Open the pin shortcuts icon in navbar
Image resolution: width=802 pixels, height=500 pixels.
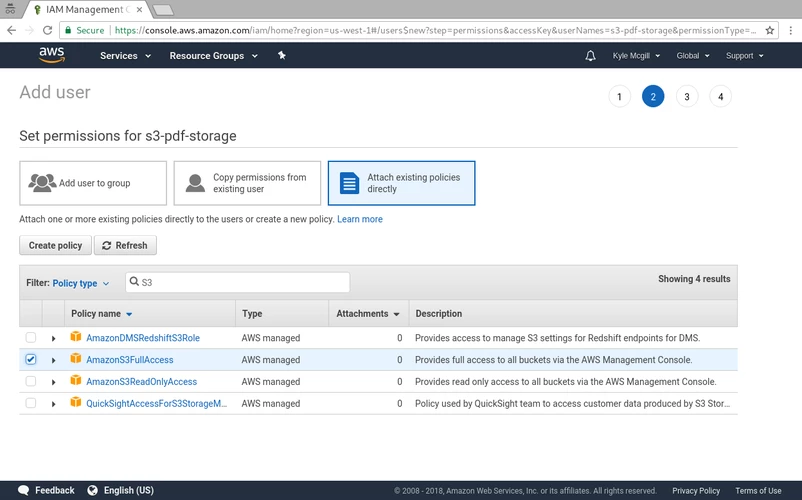click(x=282, y=55)
